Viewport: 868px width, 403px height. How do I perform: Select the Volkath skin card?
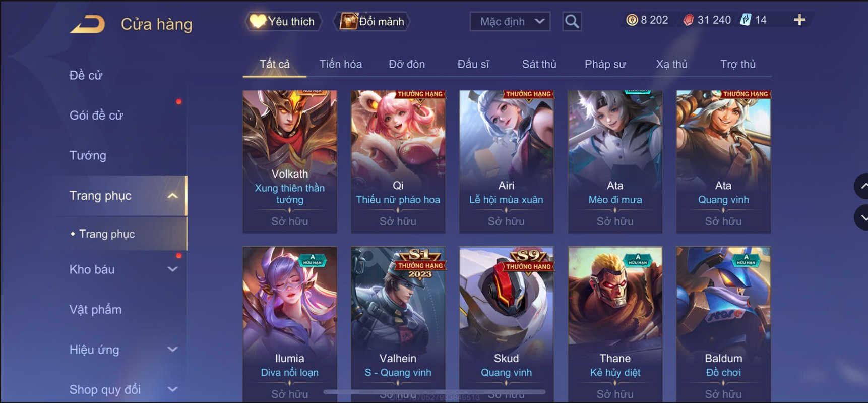click(290, 162)
